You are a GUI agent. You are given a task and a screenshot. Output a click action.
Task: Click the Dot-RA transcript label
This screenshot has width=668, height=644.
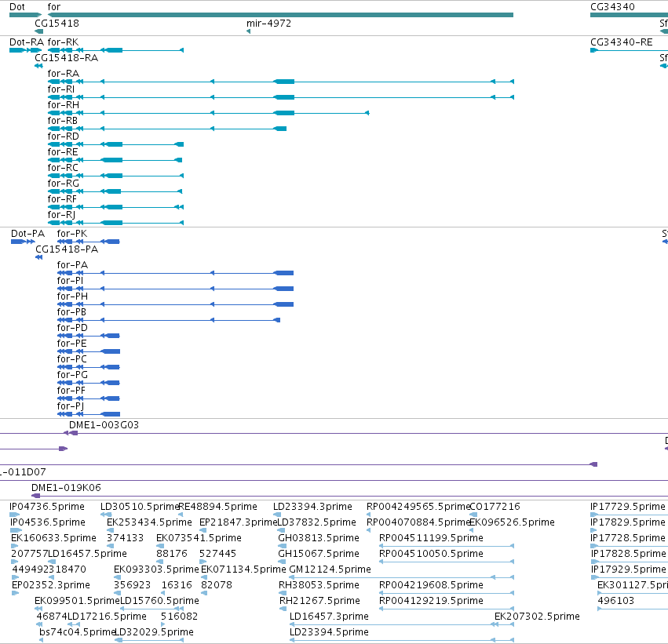pyautogui.click(x=27, y=42)
